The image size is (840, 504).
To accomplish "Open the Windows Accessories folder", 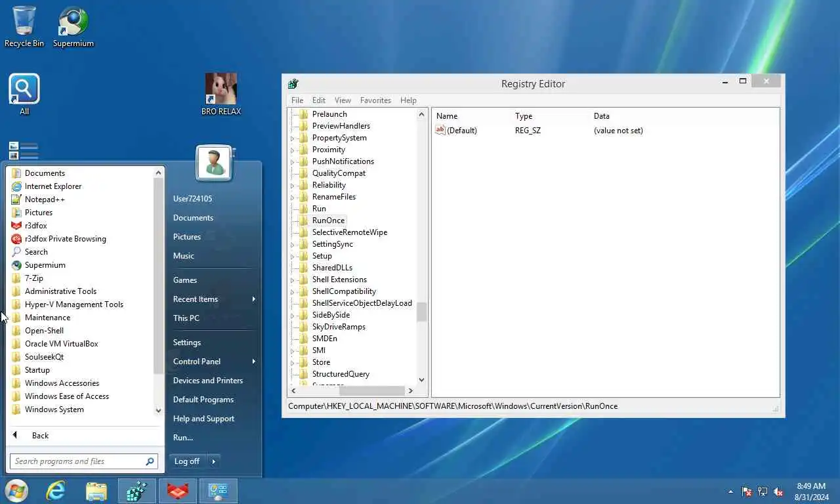I will [62, 383].
